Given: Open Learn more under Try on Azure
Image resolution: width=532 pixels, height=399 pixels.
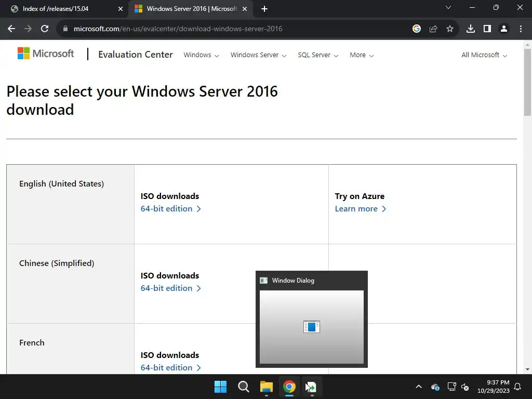Looking at the screenshot, I should [x=361, y=209].
